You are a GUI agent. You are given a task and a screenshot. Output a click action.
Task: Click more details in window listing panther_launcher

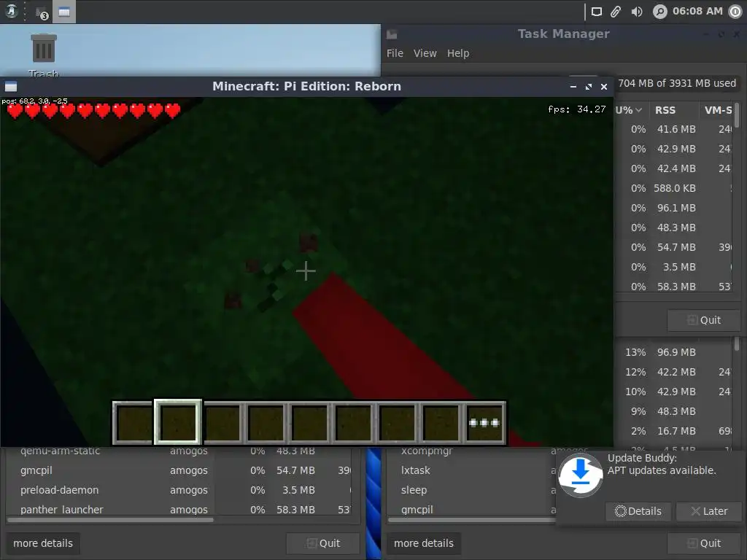click(43, 543)
